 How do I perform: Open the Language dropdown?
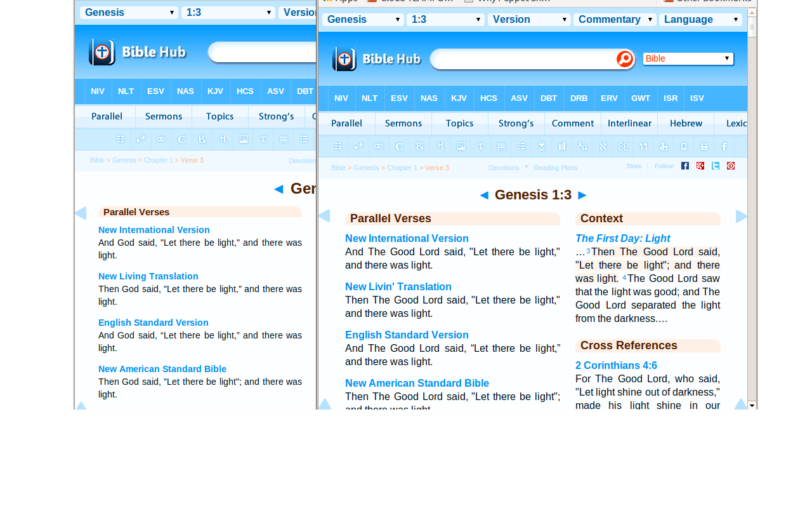click(x=700, y=20)
